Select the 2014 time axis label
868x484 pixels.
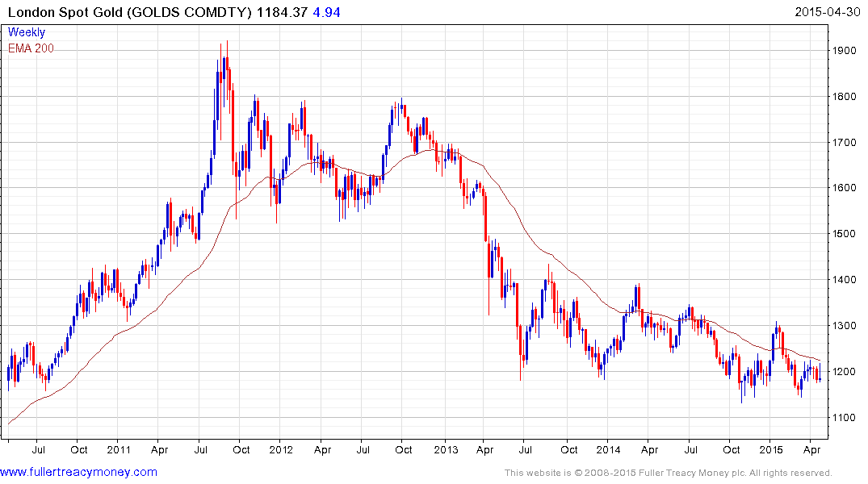pyautogui.click(x=608, y=449)
